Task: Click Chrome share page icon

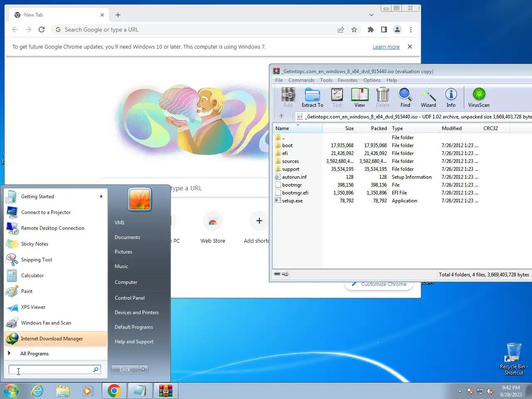Action: (x=341, y=30)
